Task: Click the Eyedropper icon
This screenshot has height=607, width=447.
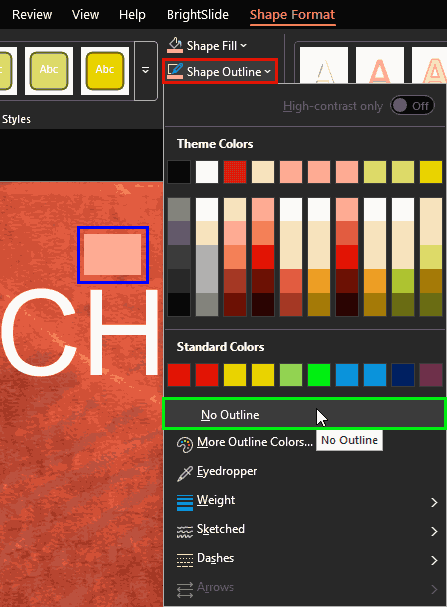Action: tap(185, 473)
